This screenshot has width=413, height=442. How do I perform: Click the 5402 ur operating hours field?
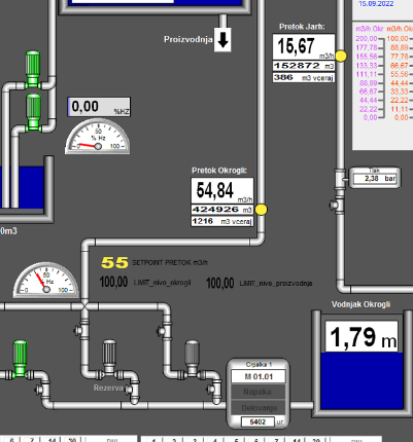coord(258,422)
